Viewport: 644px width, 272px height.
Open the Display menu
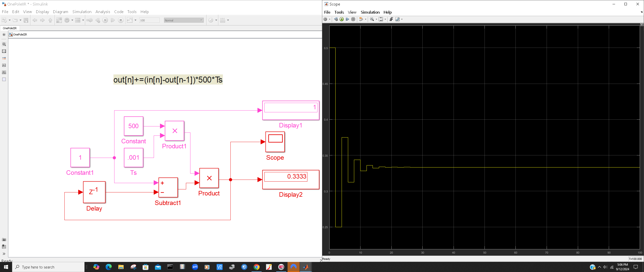pyautogui.click(x=42, y=12)
